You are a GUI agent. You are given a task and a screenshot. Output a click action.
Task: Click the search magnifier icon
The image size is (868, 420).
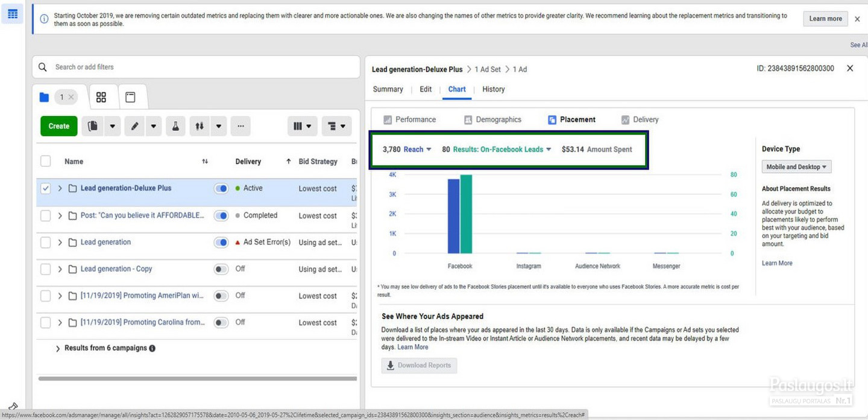[43, 67]
